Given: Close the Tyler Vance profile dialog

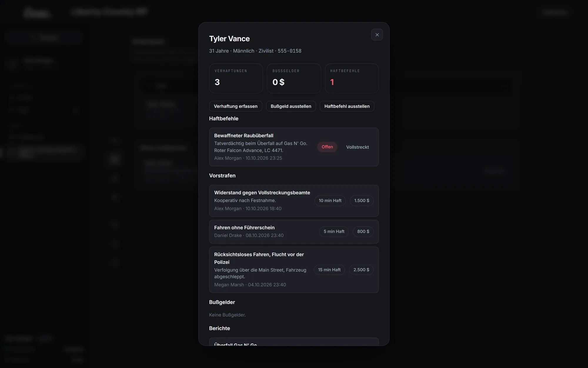Looking at the screenshot, I should pyautogui.click(x=377, y=35).
